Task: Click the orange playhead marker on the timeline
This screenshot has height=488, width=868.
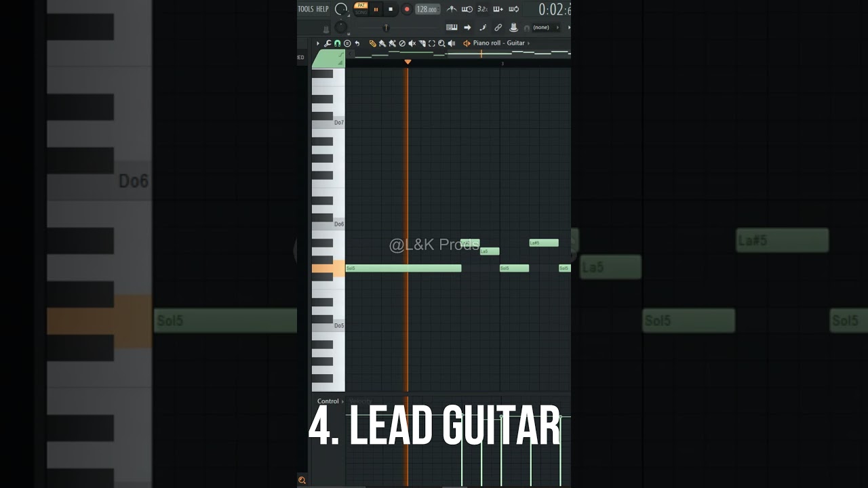Action: (x=408, y=62)
